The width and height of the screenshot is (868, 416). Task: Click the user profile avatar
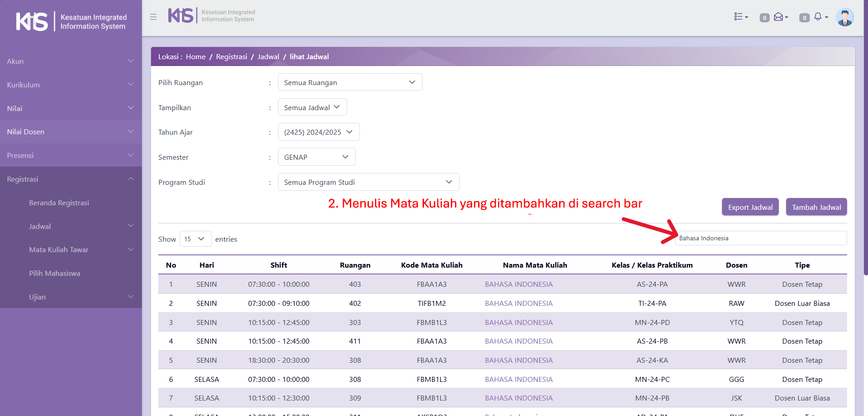coord(845,17)
